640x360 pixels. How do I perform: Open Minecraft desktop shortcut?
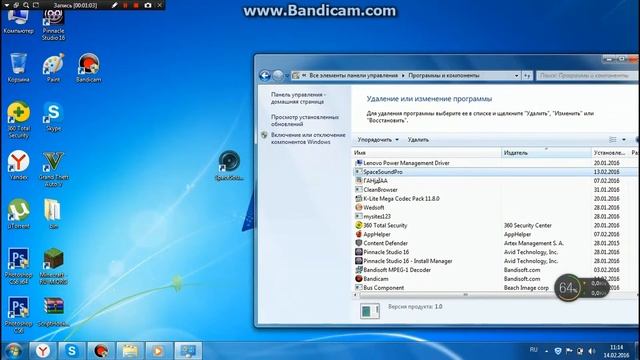pos(53,266)
